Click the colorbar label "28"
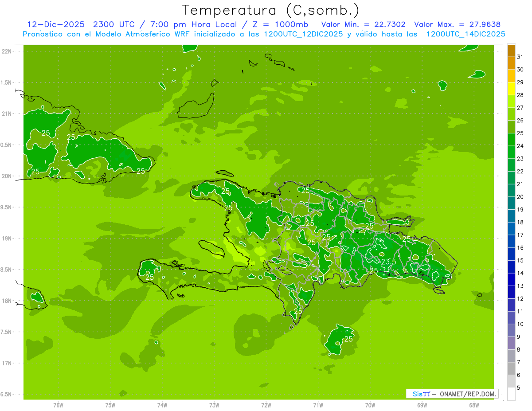 point(520,95)
